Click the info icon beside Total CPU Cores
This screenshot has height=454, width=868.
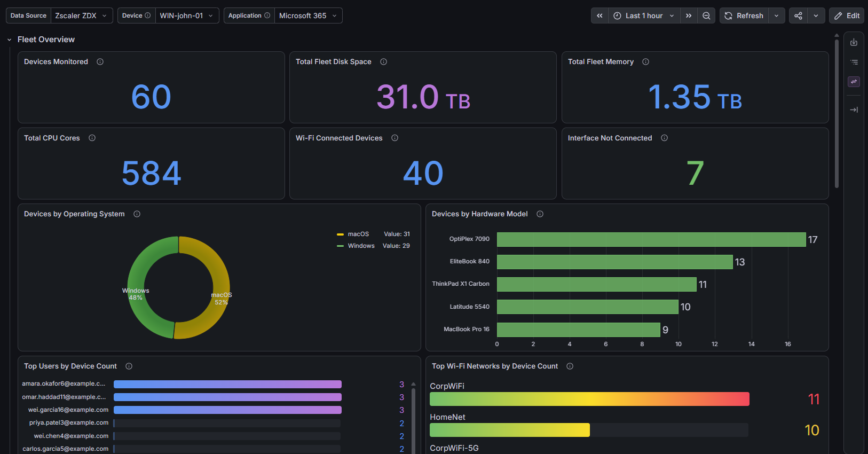point(92,138)
